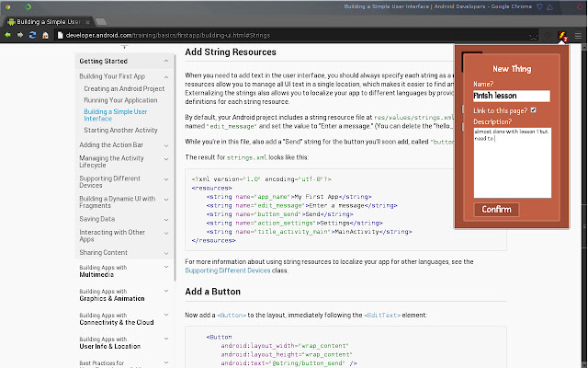588x368 pixels.
Task: Collapse the Getting Started section
Action: (x=165, y=61)
